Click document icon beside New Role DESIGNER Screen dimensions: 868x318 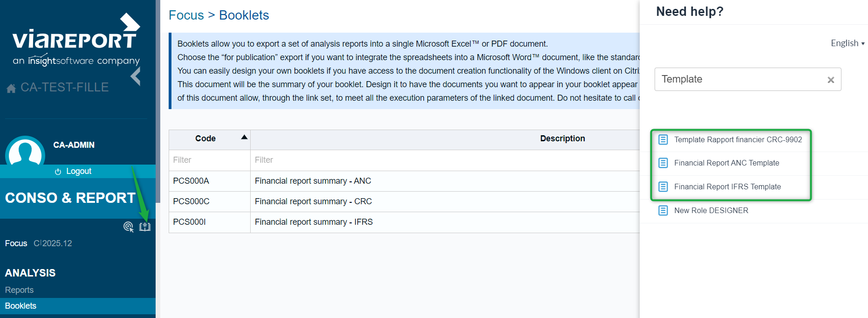click(663, 210)
